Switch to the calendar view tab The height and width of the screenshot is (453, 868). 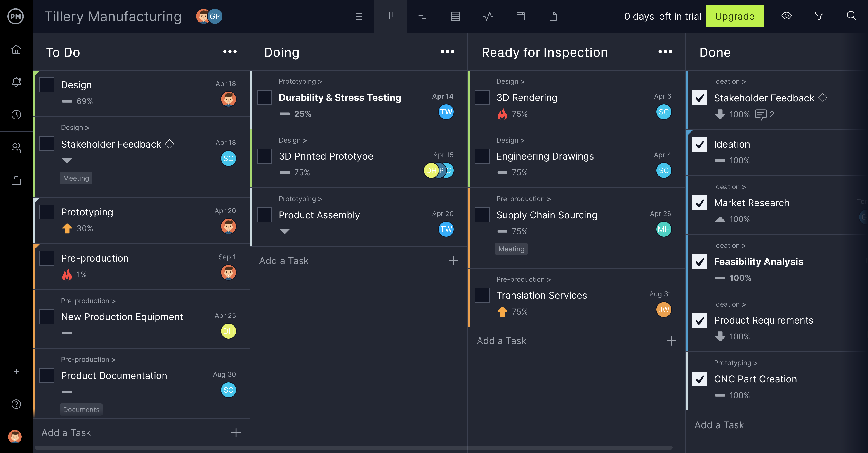[520, 16]
